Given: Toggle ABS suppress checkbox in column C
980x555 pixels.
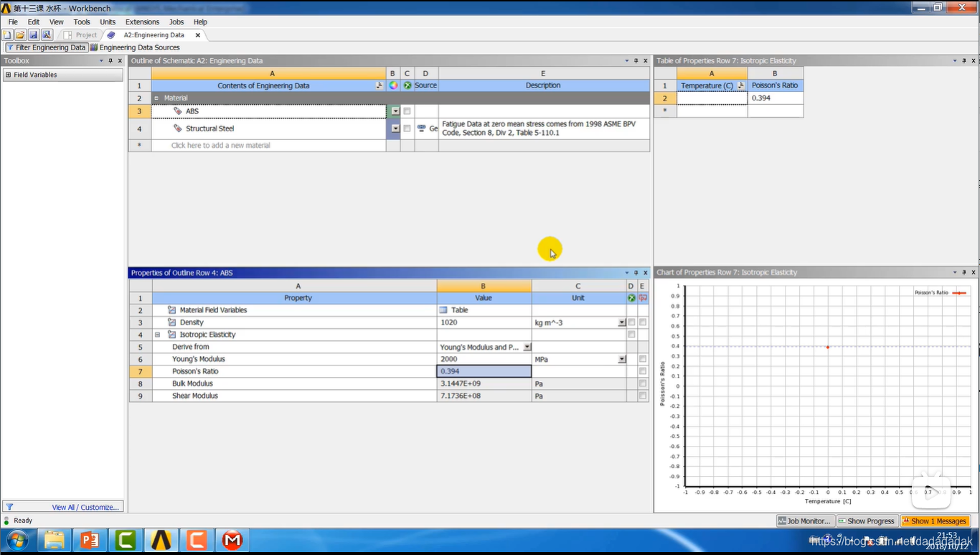Looking at the screenshot, I should [x=407, y=111].
